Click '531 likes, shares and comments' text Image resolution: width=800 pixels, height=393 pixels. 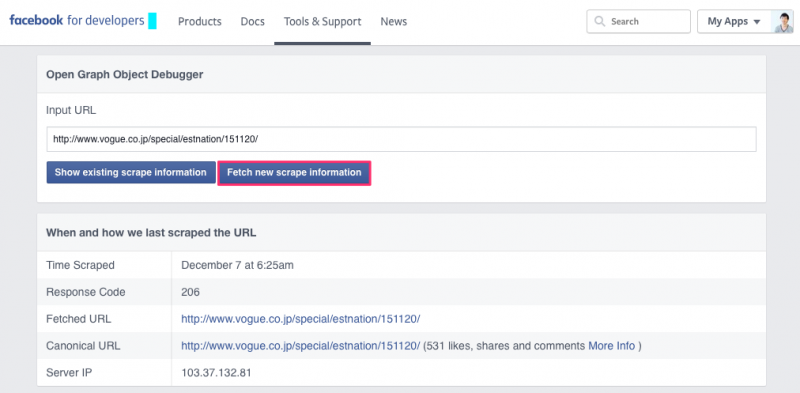tap(506, 346)
